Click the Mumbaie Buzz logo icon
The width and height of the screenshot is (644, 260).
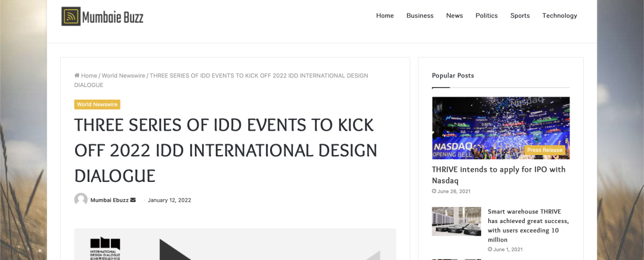tap(70, 17)
